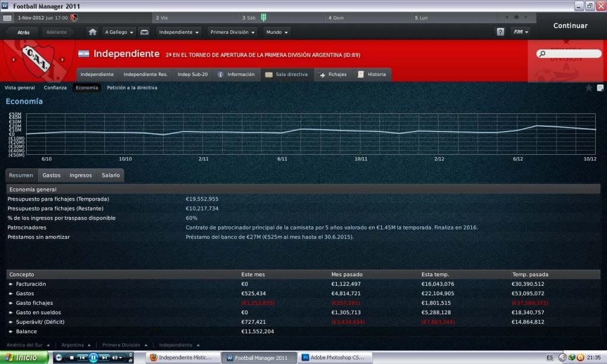Click the Windows Inicio start button

coord(25,357)
